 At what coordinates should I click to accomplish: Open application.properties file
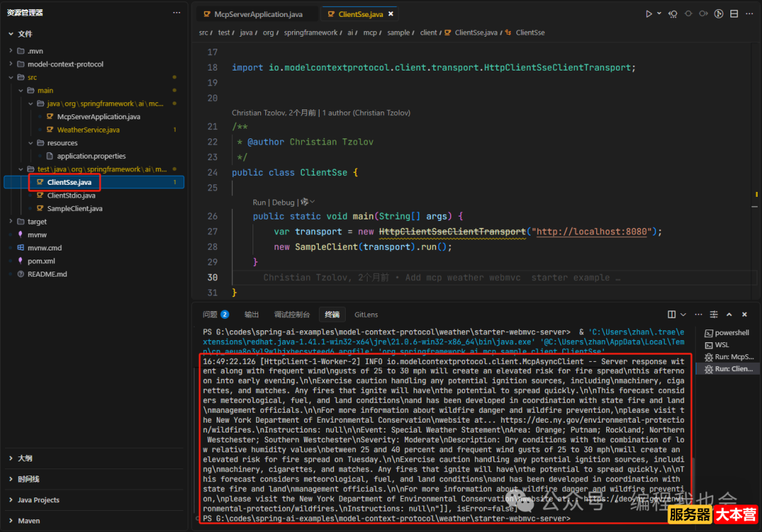click(x=91, y=156)
